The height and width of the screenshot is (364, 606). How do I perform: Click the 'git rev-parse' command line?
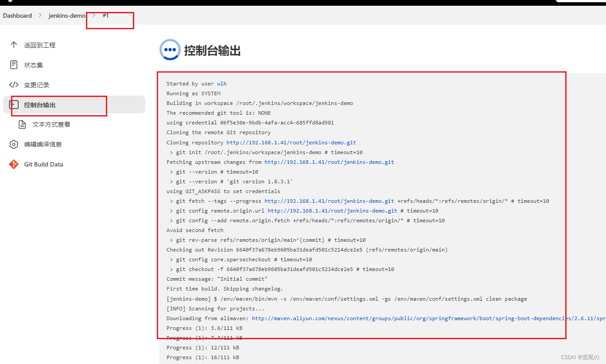tap(268, 240)
